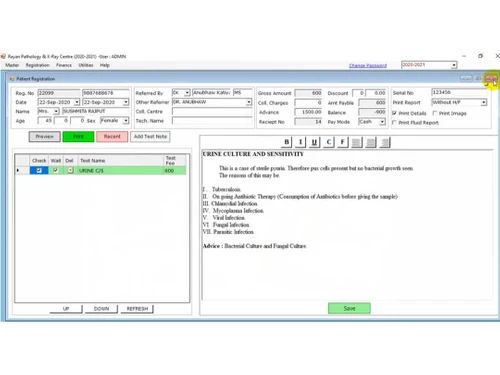Click the Reciept No field 14

point(308,122)
